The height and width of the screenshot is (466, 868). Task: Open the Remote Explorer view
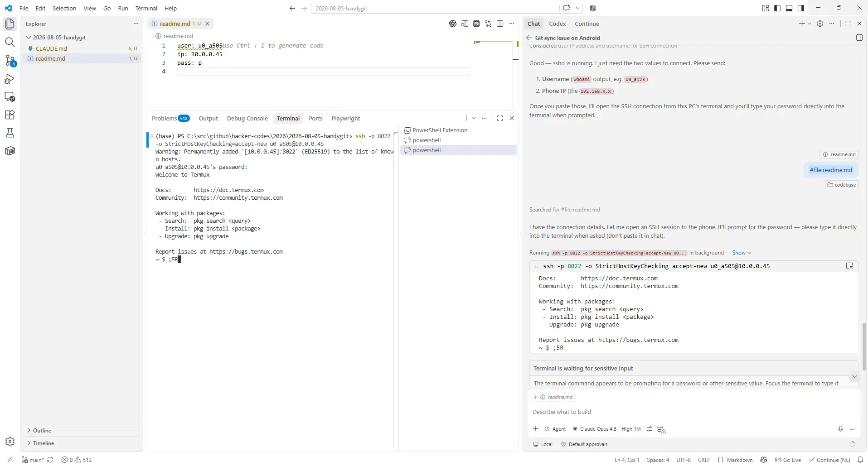pyautogui.click(x=10, y=97)
